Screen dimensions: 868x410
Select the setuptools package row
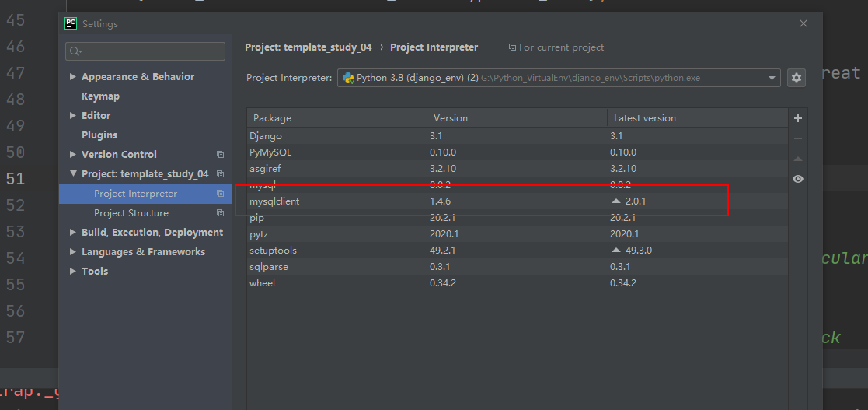tap(517, 251)
